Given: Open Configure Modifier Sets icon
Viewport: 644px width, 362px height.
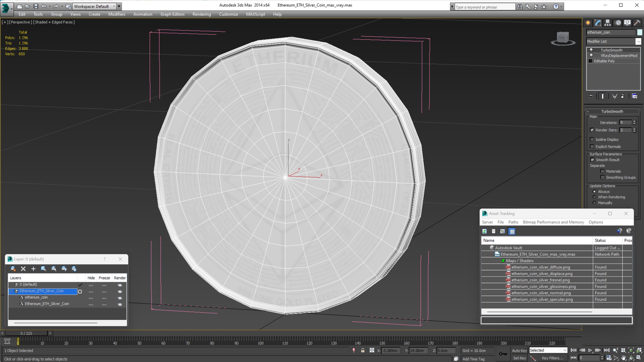Looking at the screenshot, I should click(x=635, y=96).
